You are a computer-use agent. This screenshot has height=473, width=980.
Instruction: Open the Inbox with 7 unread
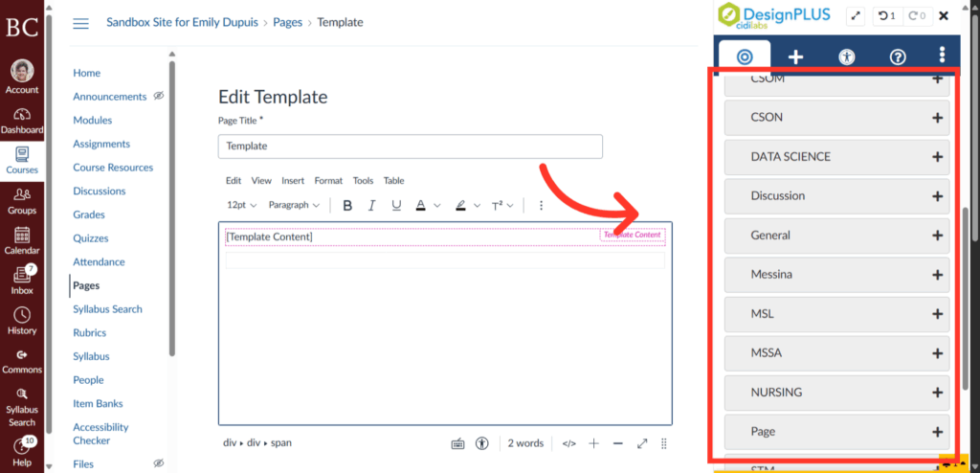point(22,281)
